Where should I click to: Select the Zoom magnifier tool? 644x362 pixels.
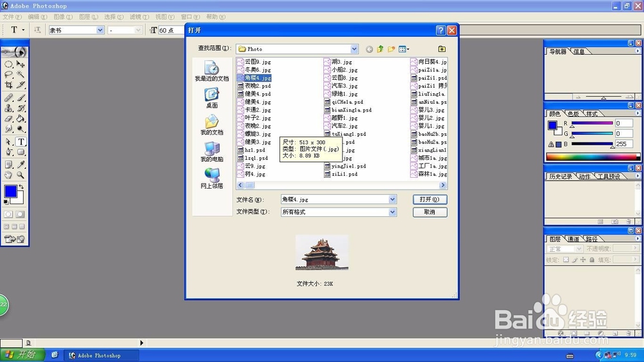point(21,175)
